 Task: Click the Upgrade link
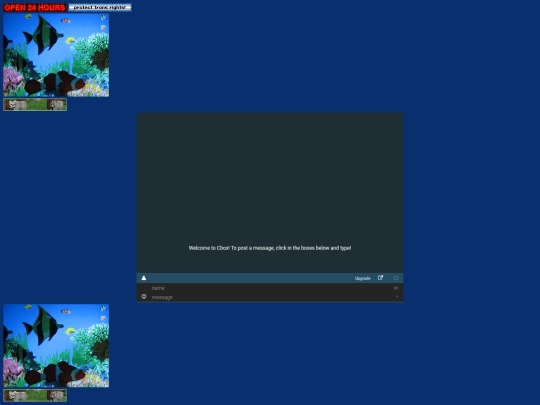point(363,278)
